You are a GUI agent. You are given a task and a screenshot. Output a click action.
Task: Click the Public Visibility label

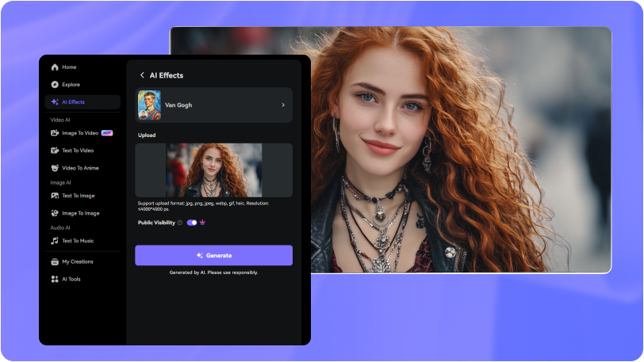pos(156,223)
